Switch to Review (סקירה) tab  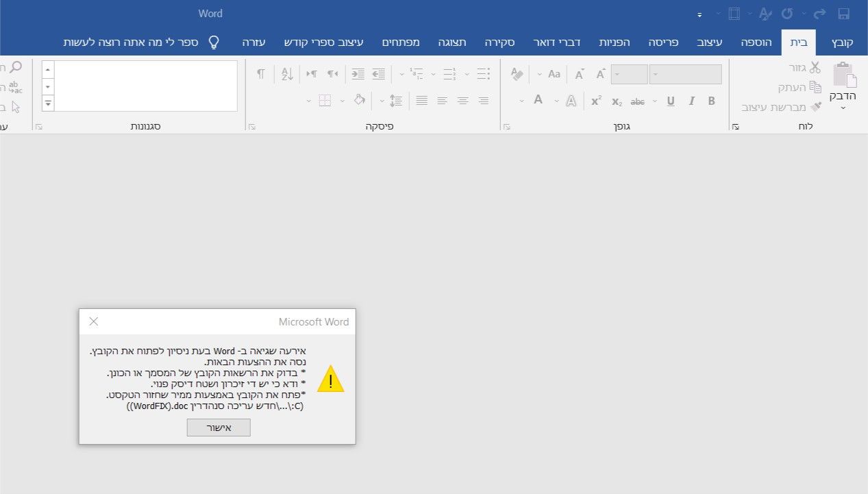pyautogui.click(x=500, y=42)
